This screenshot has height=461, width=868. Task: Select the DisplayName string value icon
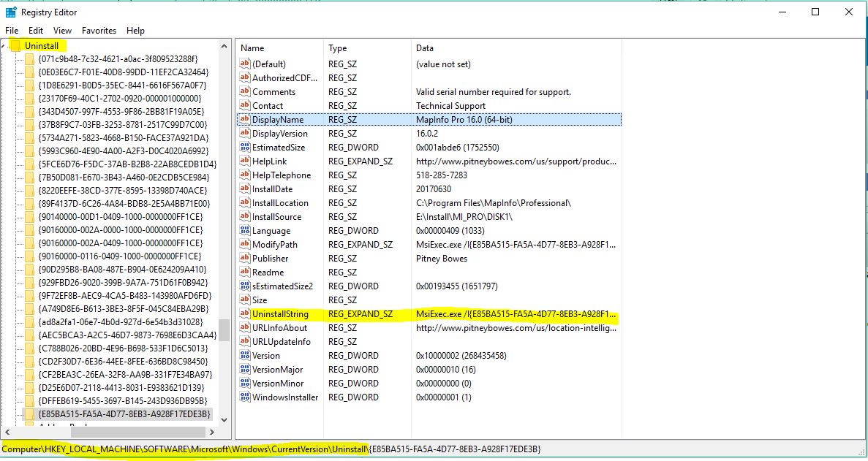coord(245,119)
